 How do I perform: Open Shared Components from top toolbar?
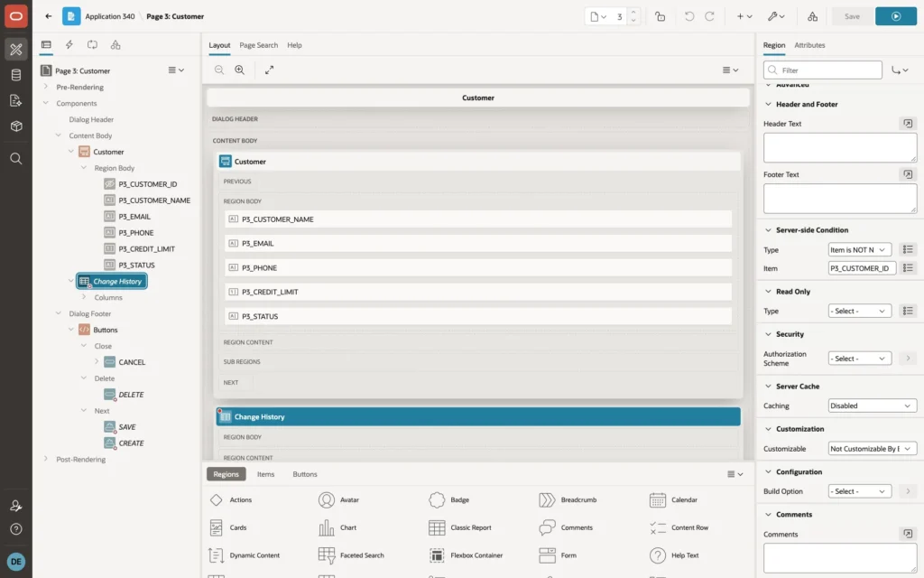(x=813, y=16)
